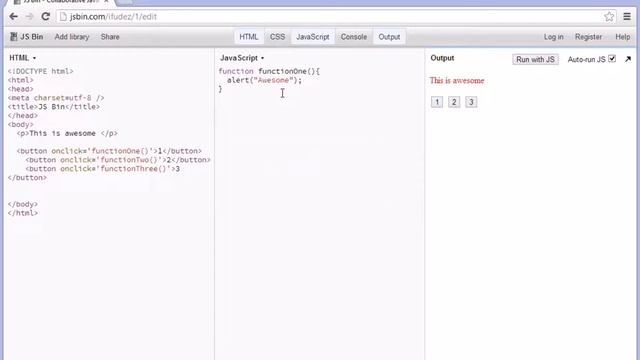Viewport: 640px width, 360px height.
Task: Click the functionThree() button code line
Action: click(x=102, y=169)
